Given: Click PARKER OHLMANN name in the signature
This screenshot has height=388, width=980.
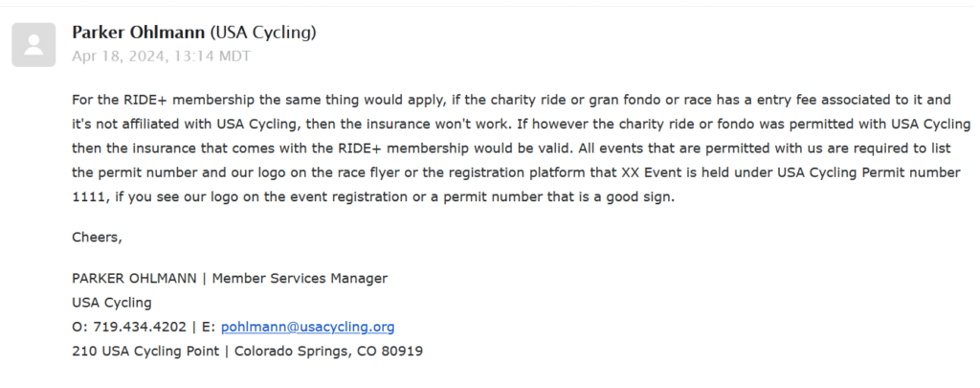Looking at the screenshot, I should (134, 278).
